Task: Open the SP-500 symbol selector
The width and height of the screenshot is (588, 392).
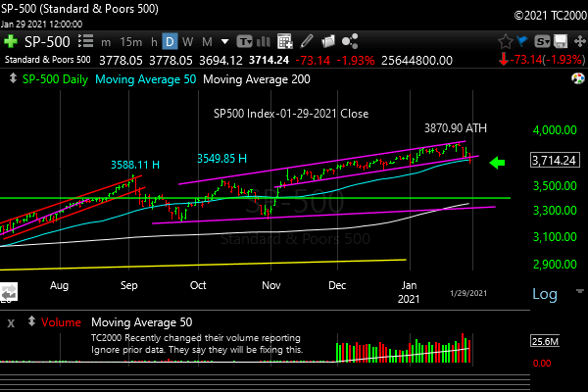Action: point(47,42)
